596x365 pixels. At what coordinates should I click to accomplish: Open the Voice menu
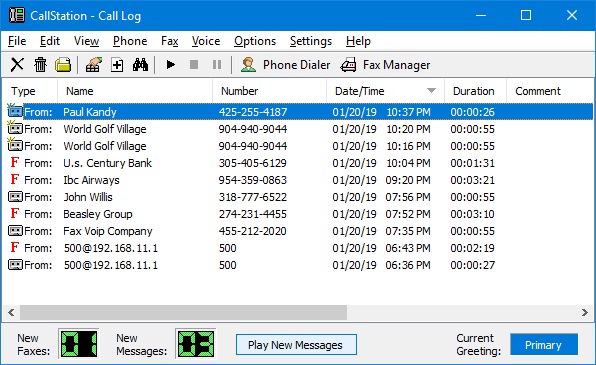tap(206, 41)
